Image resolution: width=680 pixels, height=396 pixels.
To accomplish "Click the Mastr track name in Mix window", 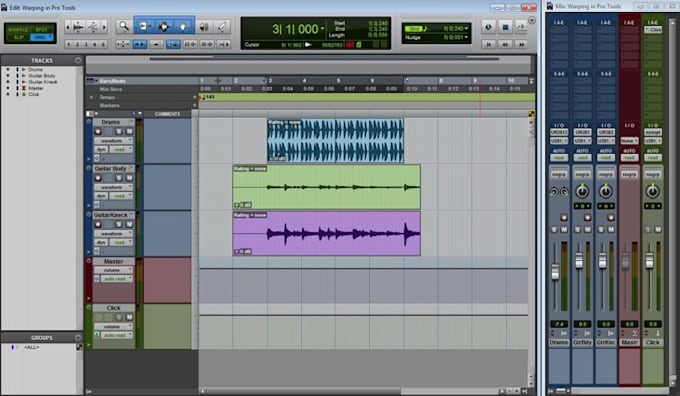I will click(x=629, y=342).
